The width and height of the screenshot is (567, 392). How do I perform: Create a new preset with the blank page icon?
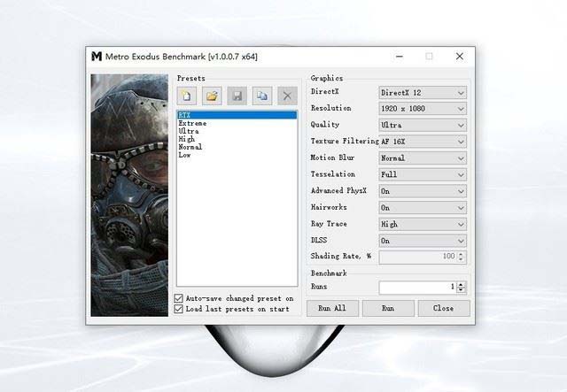[x=187, y=96]
